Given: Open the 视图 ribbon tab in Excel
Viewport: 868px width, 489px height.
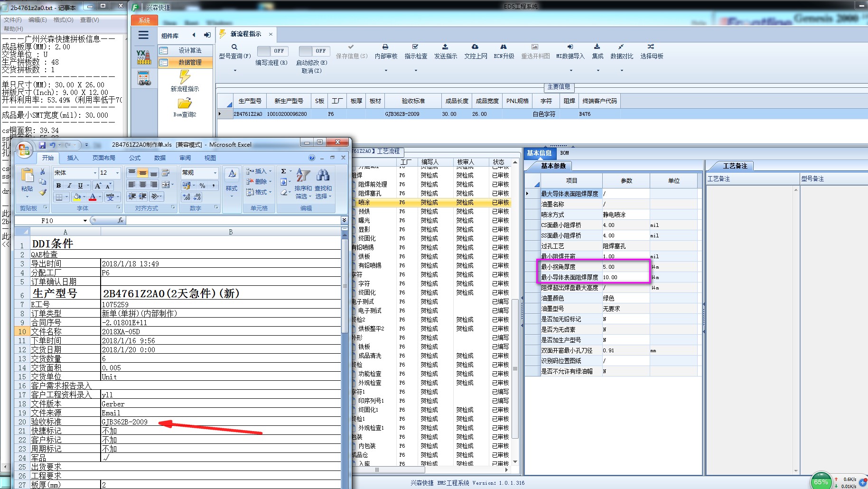Looking at the screenshot, I should pyautogui.click(x=210, y=158).
